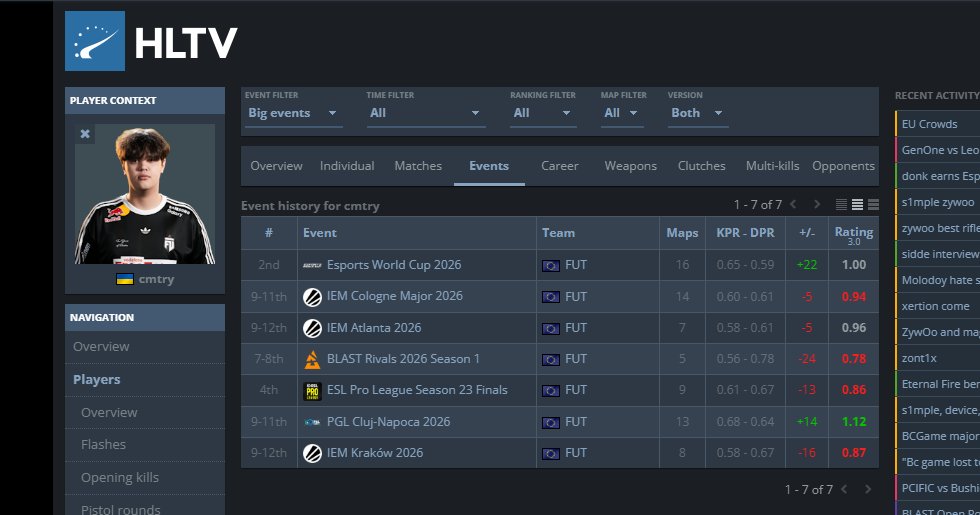This screenshot has height=515, width=980.
Task: Open the Esports World Cup 2026 event logo
Action: (312, 266)
